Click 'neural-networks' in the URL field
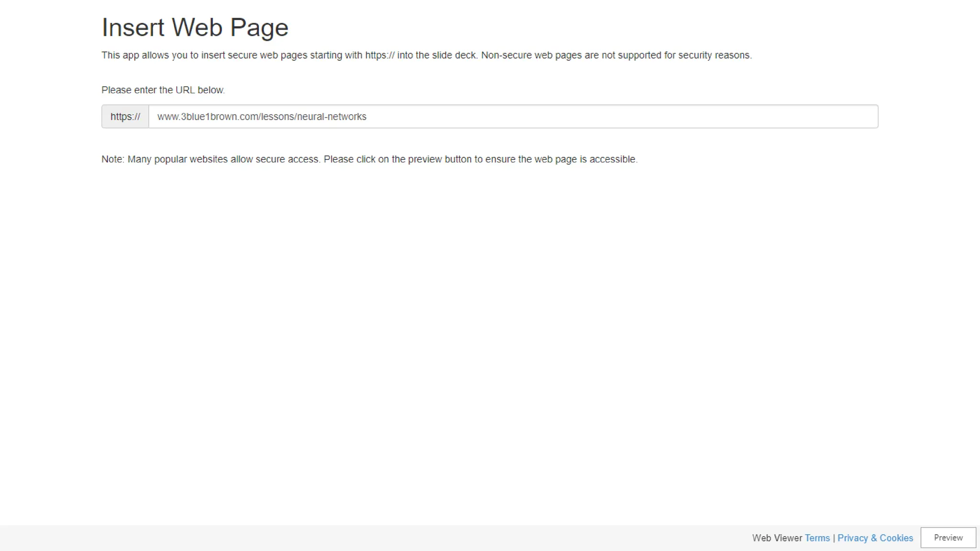 point(332,117)
